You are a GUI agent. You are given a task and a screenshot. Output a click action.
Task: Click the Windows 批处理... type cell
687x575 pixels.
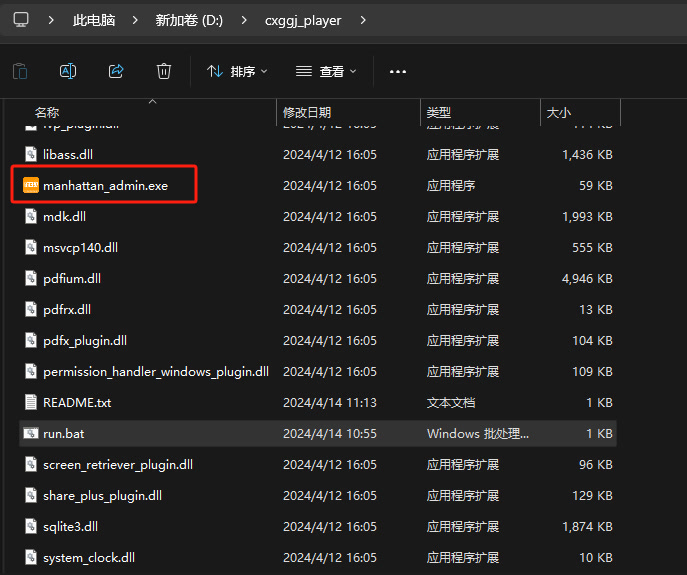pos(478,433)
